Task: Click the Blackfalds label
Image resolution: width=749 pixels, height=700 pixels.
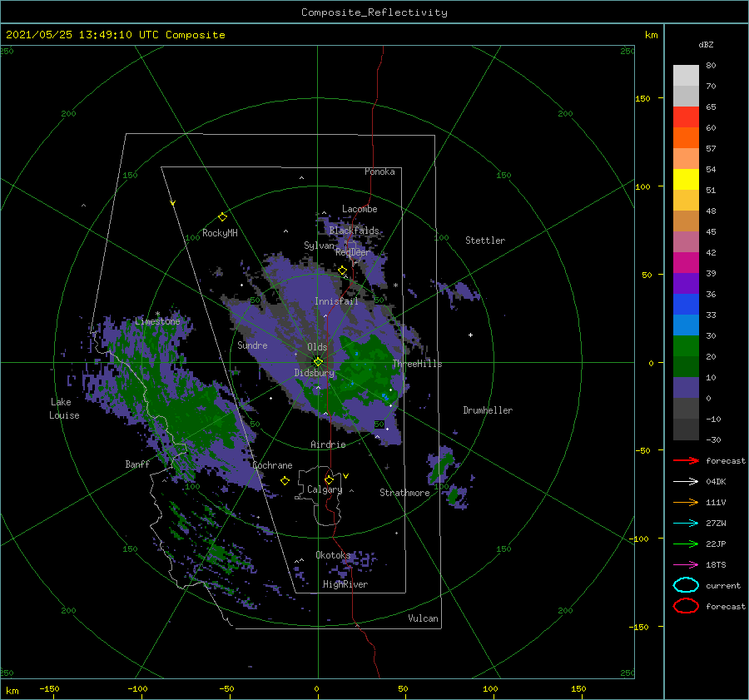Action: 354,231
